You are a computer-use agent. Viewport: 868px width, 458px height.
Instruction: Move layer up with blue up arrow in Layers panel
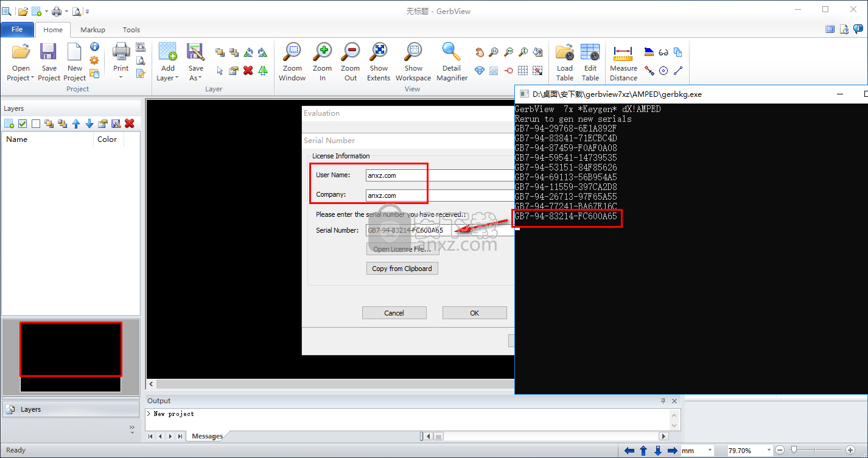click(76, 124)
